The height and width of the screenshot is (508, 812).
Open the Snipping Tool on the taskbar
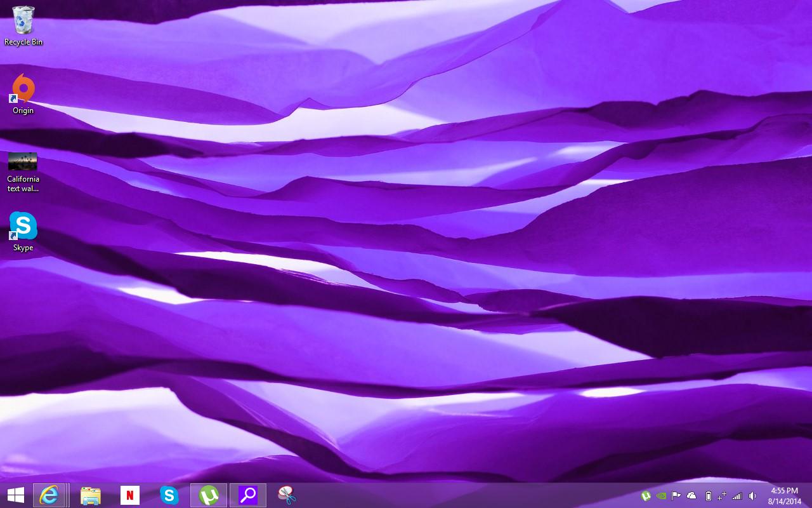tap(287, 495)
